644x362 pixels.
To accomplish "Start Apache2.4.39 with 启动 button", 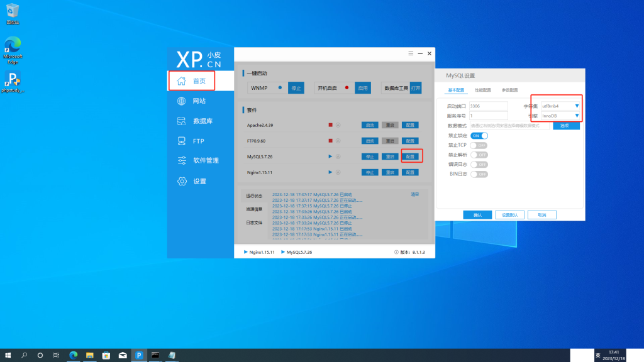I will 370,125.
